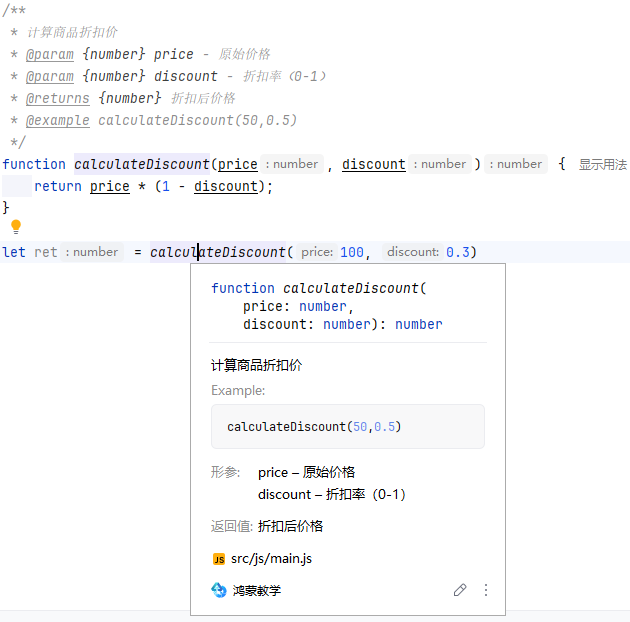The width and height of the screenshot is (630, 622).
Task: Click the JS file icon beside src/js/main.js
Action: (x=219, y=559)
